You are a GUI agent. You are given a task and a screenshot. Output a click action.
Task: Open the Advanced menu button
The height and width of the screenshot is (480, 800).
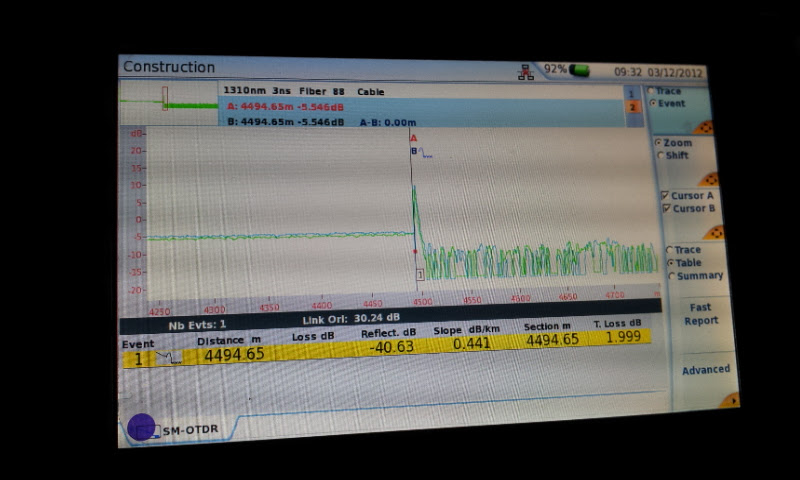[x=706, y=370]
